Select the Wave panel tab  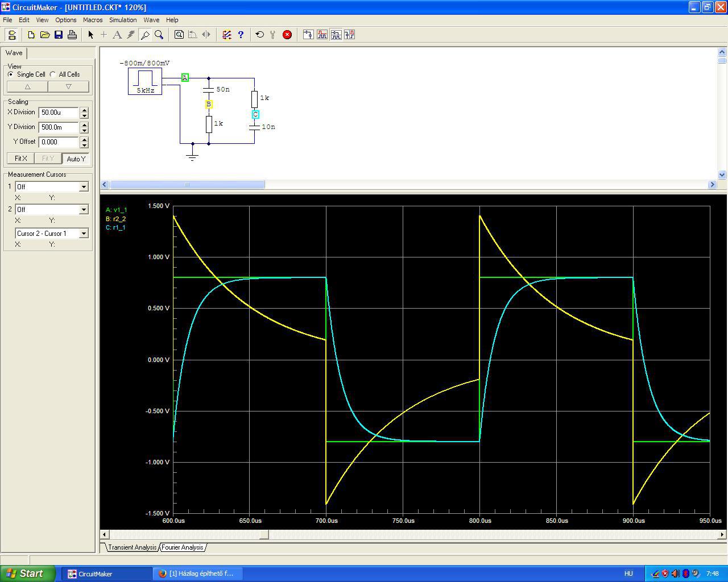14,53
